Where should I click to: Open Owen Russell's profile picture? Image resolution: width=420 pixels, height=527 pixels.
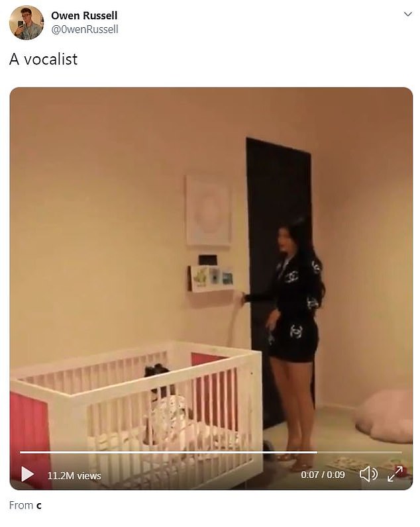point(26,23)
